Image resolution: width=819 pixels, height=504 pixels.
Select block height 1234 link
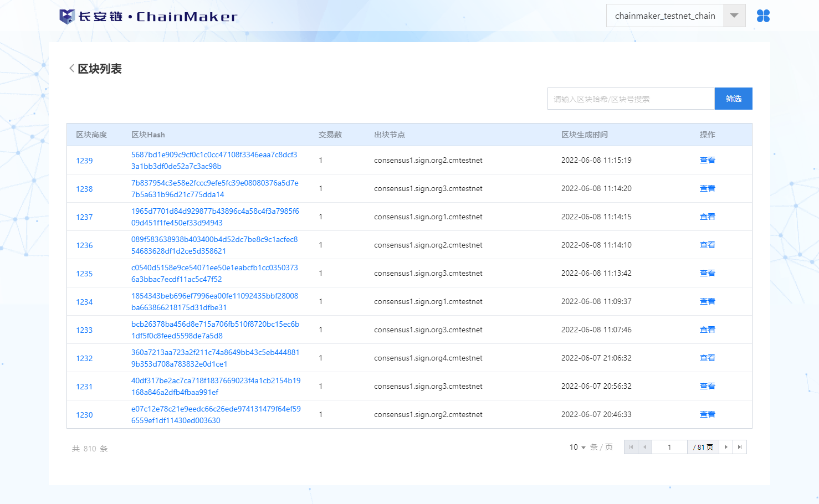[x=84, y=302]
